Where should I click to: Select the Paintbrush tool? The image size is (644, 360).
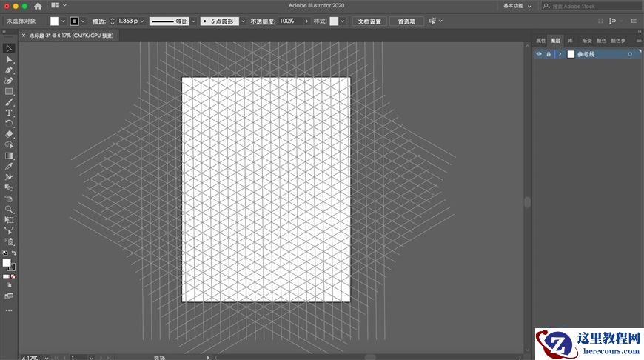coord(9,102)
